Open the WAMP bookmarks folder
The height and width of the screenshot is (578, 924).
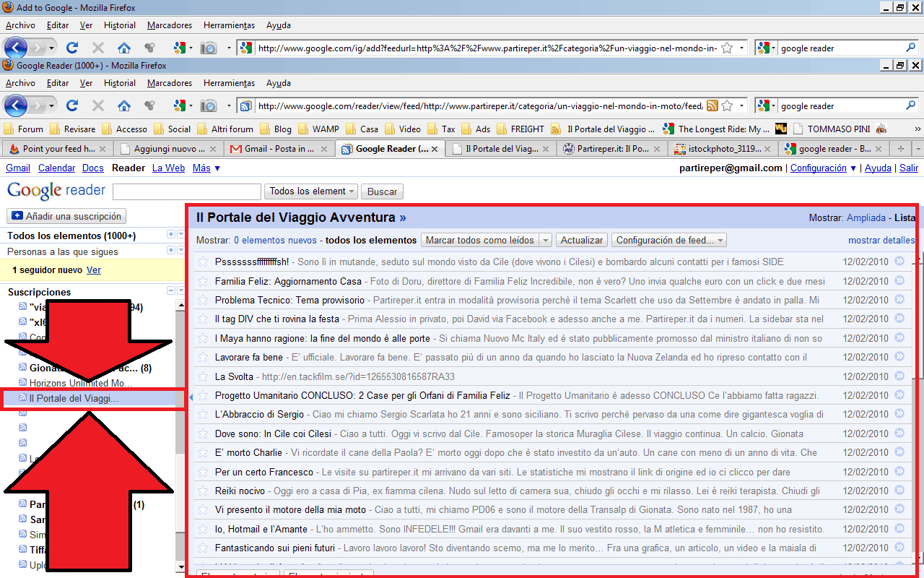(x=321, y=129)
